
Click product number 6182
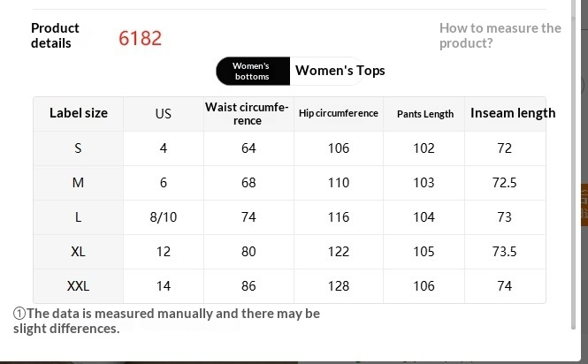141,38
